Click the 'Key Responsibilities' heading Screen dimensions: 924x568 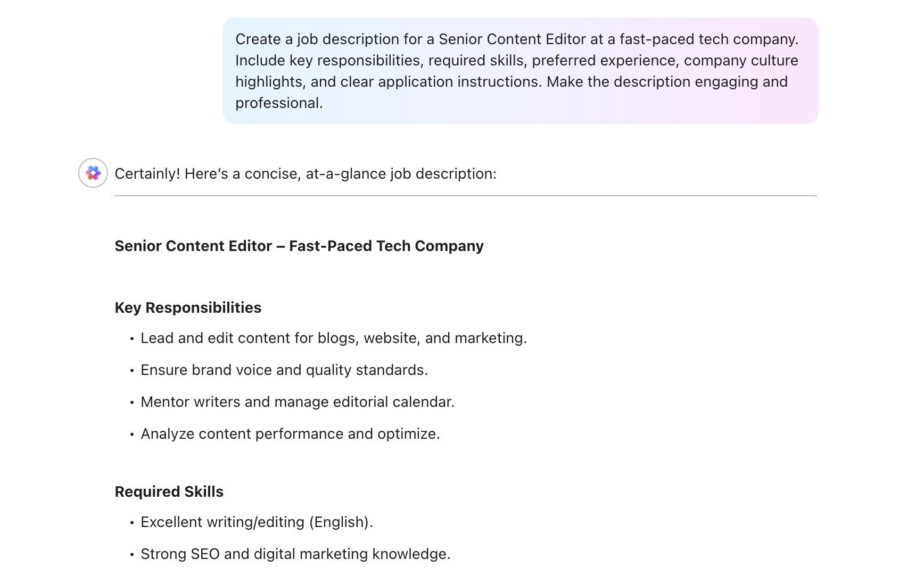click(188, 308)
